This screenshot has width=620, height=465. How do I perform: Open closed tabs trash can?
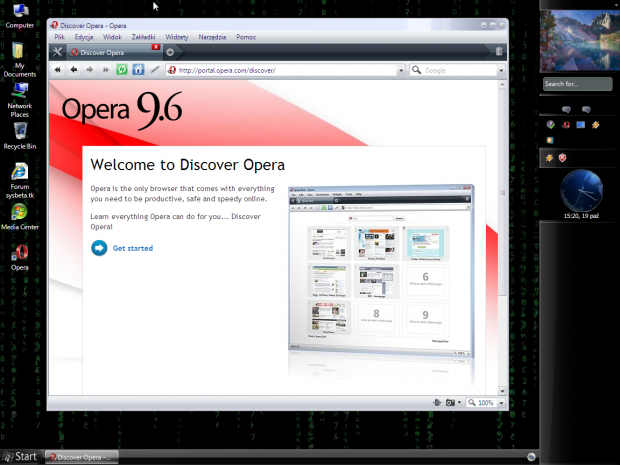point(499,51)
